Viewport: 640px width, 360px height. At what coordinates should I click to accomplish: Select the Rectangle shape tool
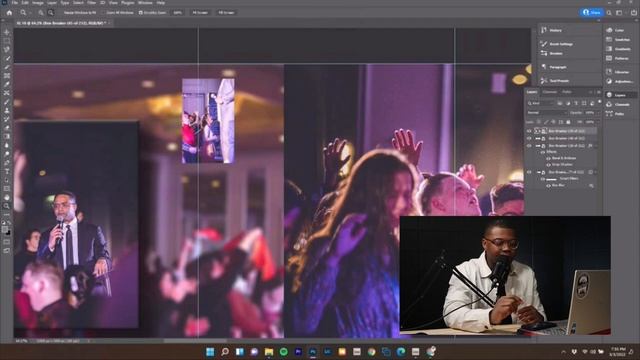[x=7, y=189]
